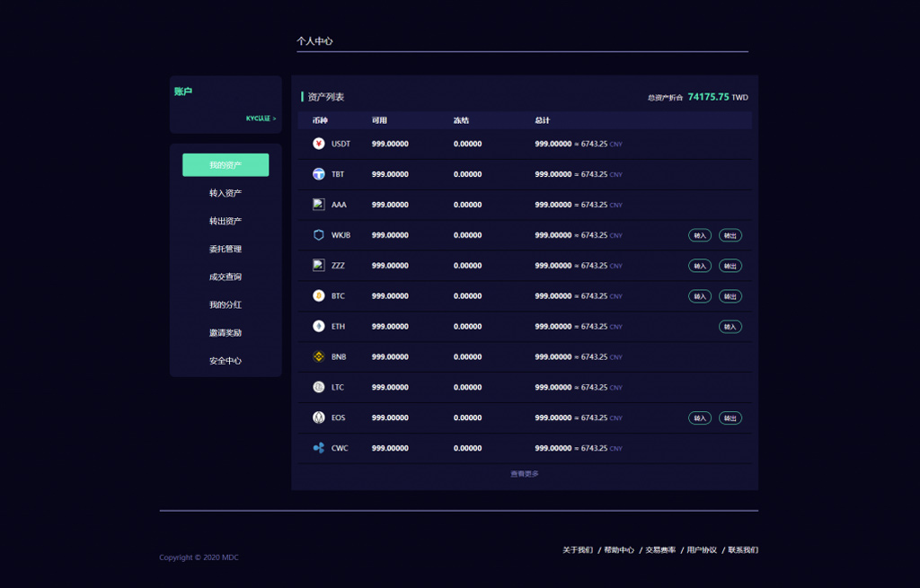This screenshot has width=920, height=588.
Task: Click the 转出 button for EOS
Action: 730,417
